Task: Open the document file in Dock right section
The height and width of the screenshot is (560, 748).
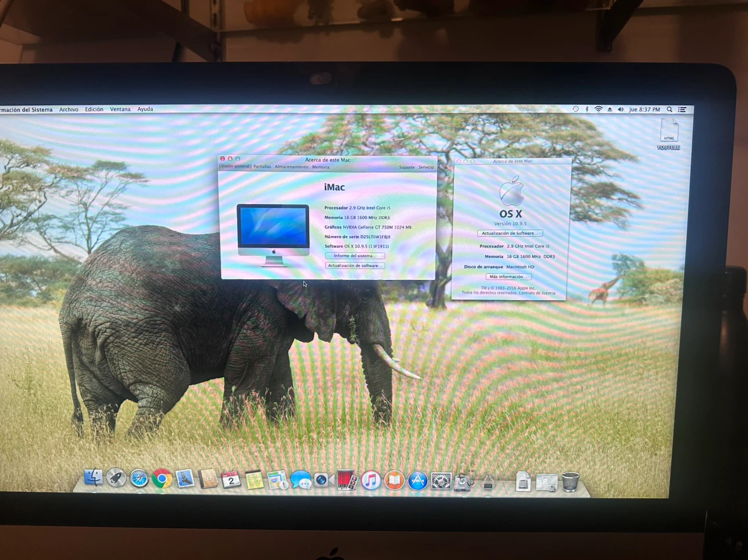Action: (523, 481)
